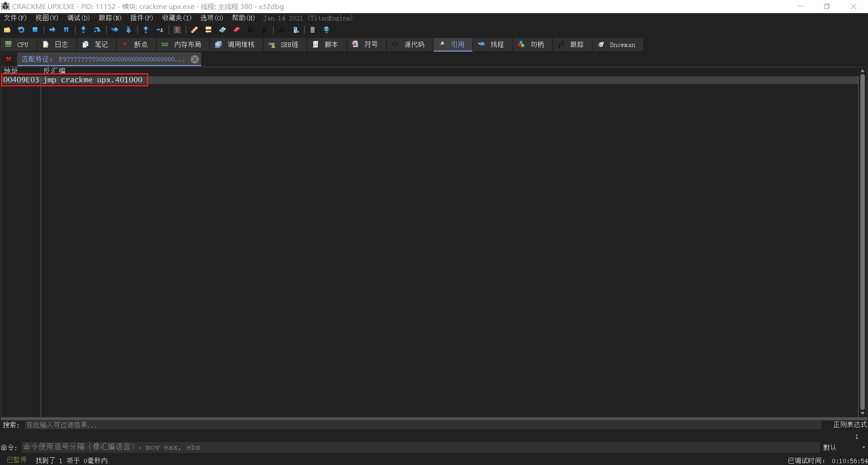Switch to the 脚本 script tab
This screenshot has width=868, height=465.
tap(325, 45)
